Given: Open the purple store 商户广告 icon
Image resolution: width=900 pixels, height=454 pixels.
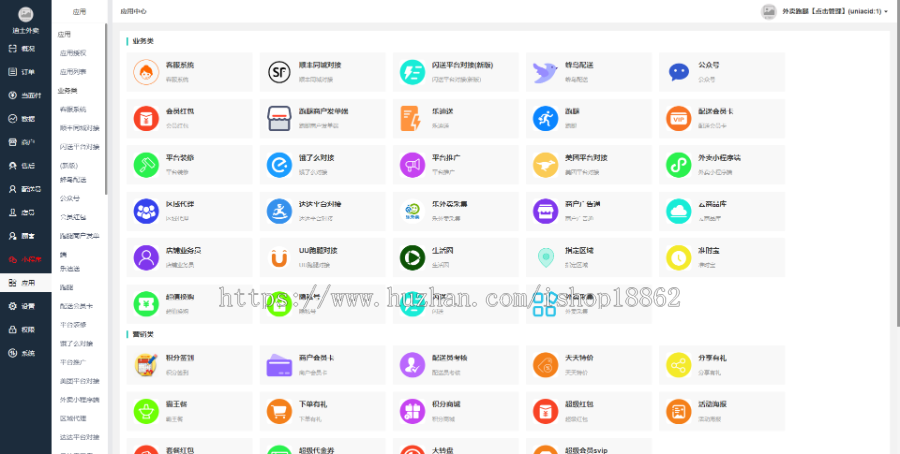Looking at the screenshot, I should point(546,211).
